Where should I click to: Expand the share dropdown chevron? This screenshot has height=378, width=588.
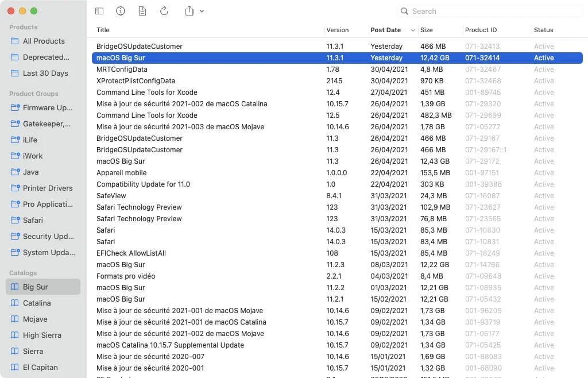pos(202,11)
